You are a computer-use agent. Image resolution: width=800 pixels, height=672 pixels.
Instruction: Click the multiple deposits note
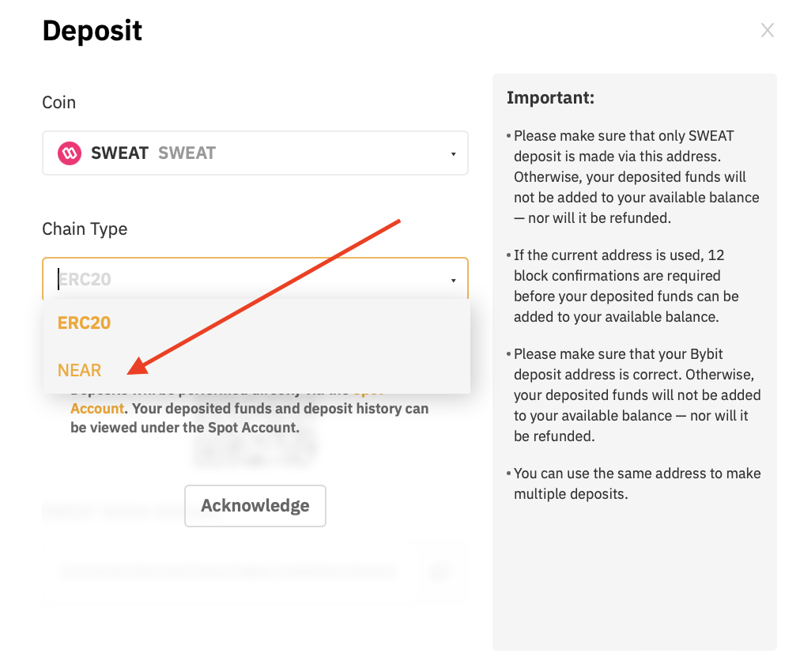pos(634,483)
